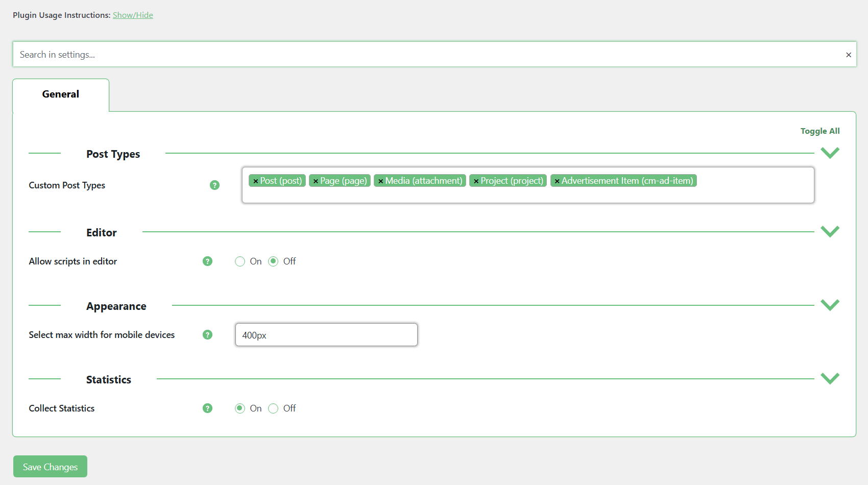The image size is (868, 485).
Task: Clear the settings search box
Action: (848, 55)
